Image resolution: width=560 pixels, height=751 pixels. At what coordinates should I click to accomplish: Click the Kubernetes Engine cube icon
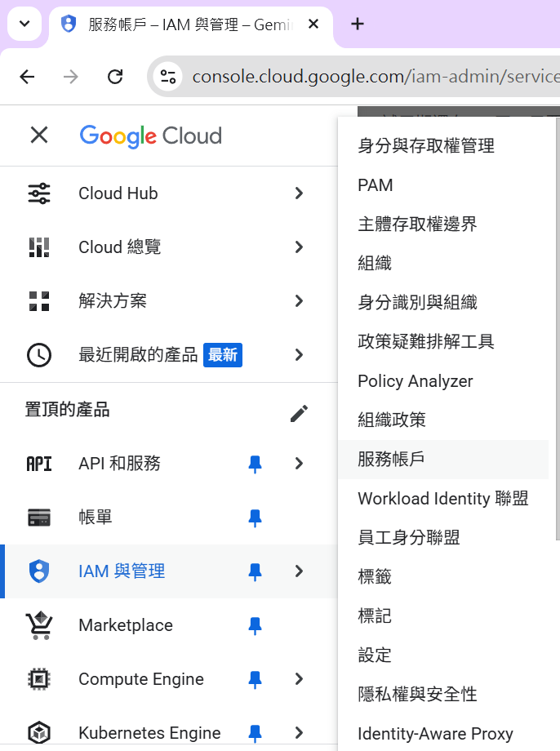point(39,733)
